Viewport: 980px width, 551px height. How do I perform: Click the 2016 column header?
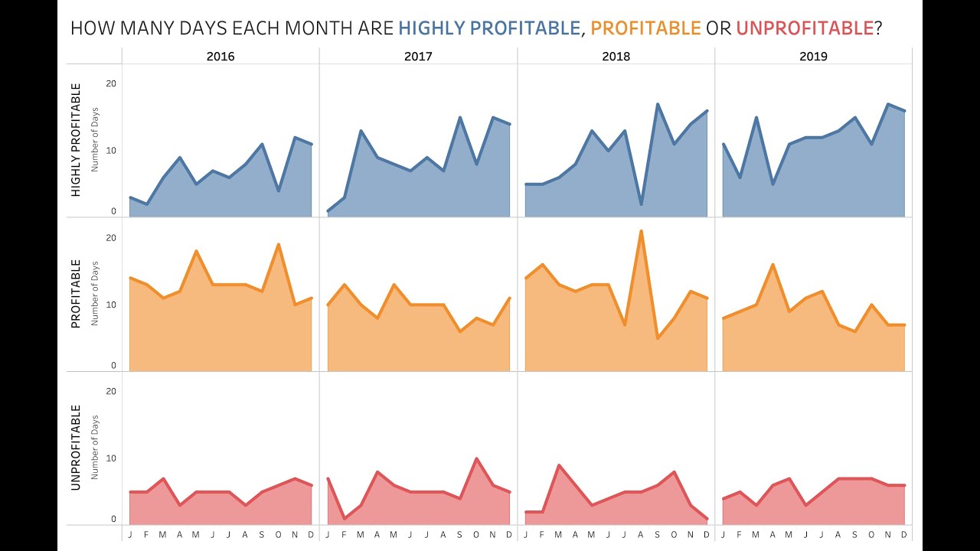pyautogui.click(x=220, y=57)
